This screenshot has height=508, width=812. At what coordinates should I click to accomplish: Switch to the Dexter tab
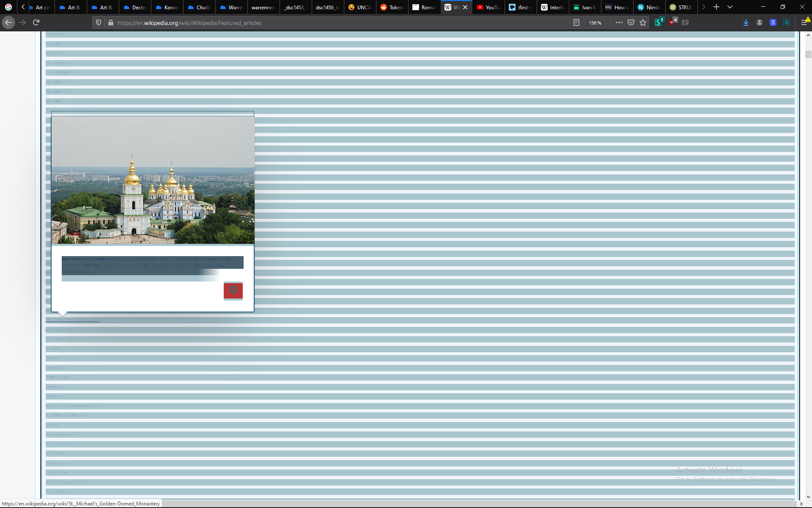point(135,7)
